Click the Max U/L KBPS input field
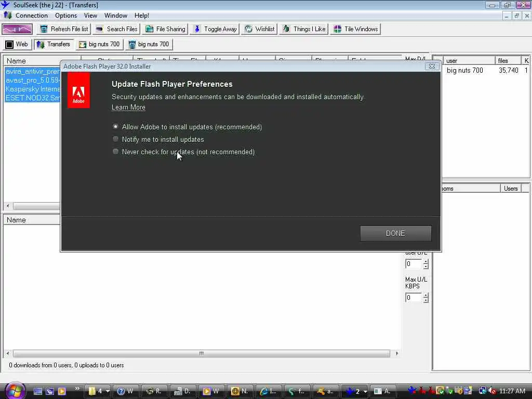This screenshot has width=532, height=399. pyautogui.click(x=413, y=298)
